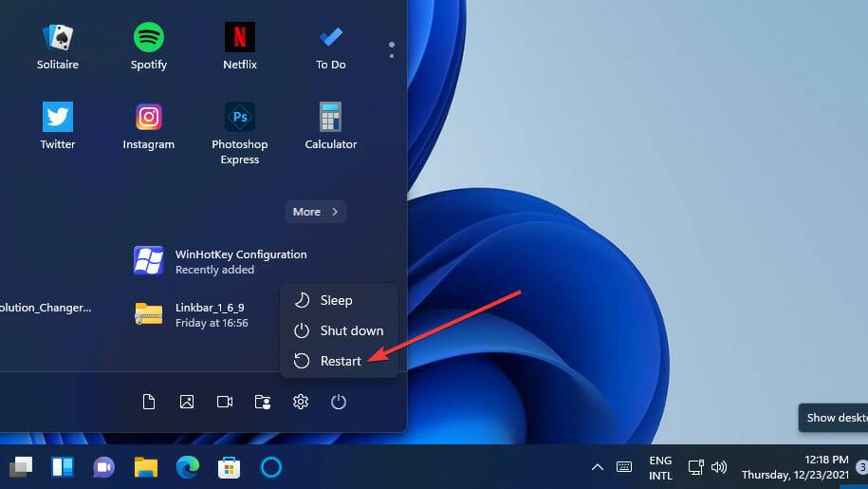Open the Videos folder shortcut

(x=225, y=402)
